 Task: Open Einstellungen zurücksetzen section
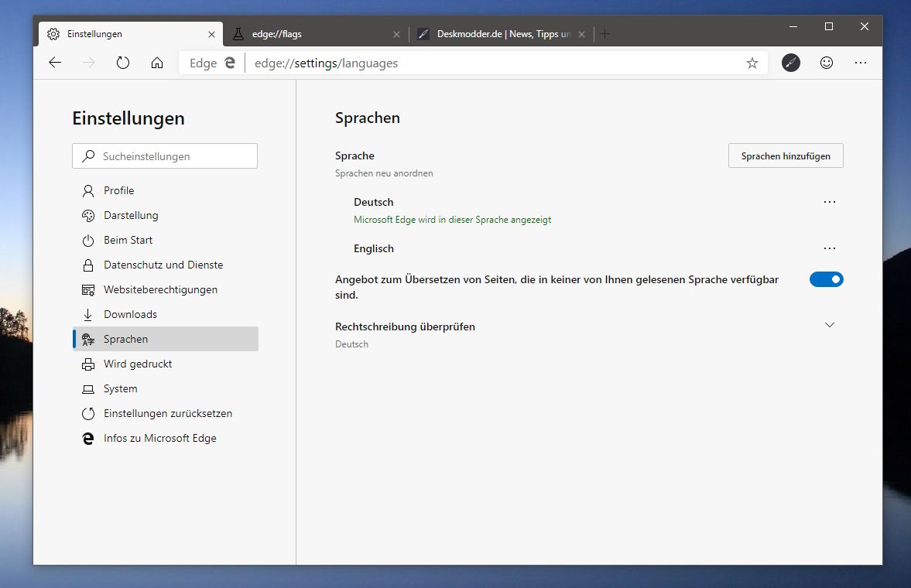coord(166,413)
